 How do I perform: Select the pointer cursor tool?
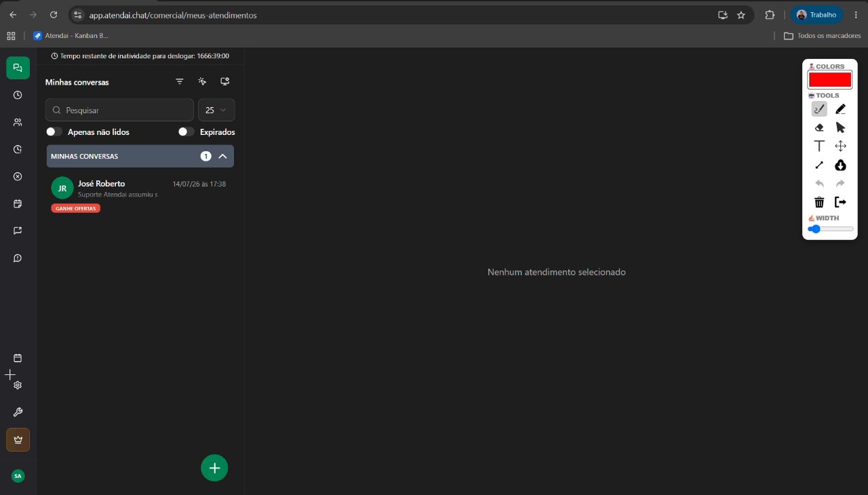coord(841,127)
